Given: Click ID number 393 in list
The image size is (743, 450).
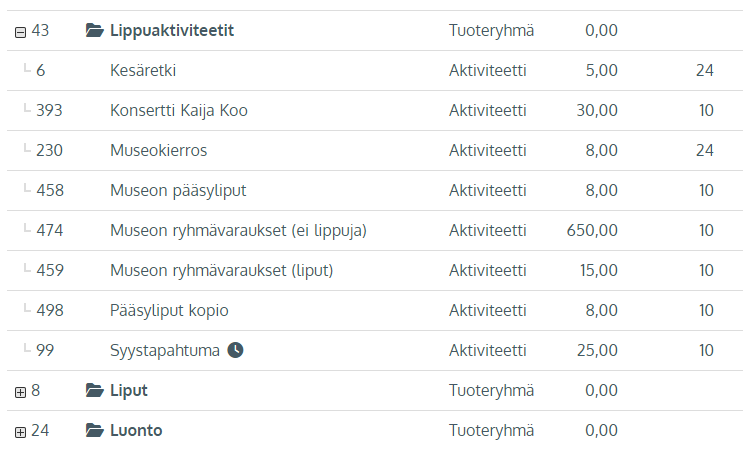Looking at the screenshot, I should 49,110.
